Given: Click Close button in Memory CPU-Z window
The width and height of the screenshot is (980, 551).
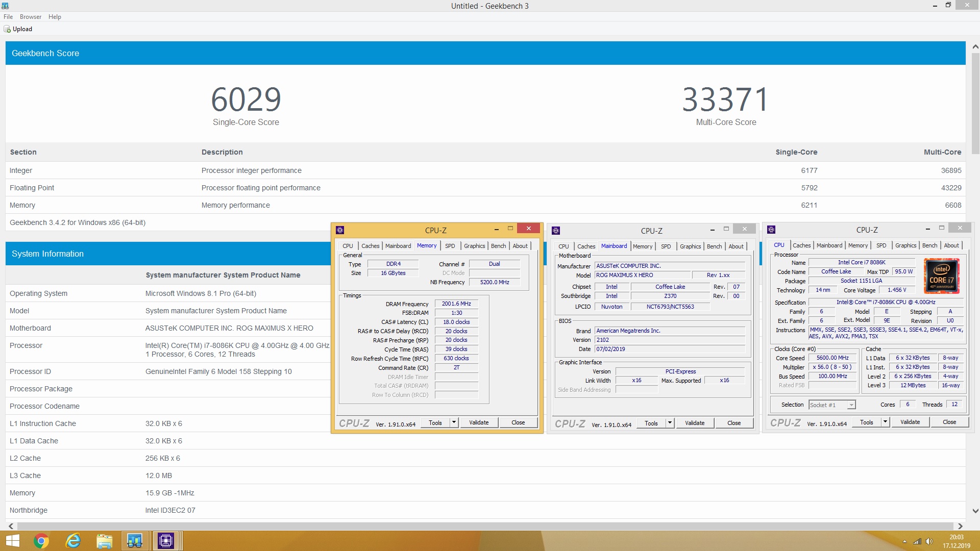Looking at the screenshot, I should point(518,422).
